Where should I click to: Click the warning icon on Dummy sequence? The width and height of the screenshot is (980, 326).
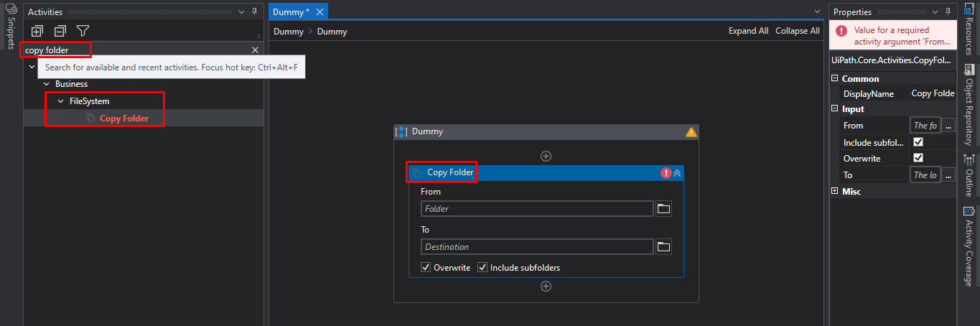[x=691, y=132]
